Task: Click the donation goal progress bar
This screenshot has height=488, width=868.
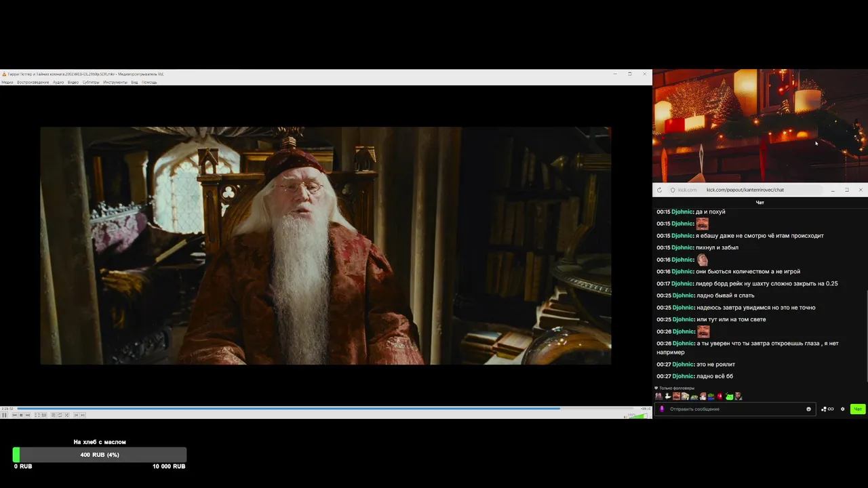Action: (100, 455)
